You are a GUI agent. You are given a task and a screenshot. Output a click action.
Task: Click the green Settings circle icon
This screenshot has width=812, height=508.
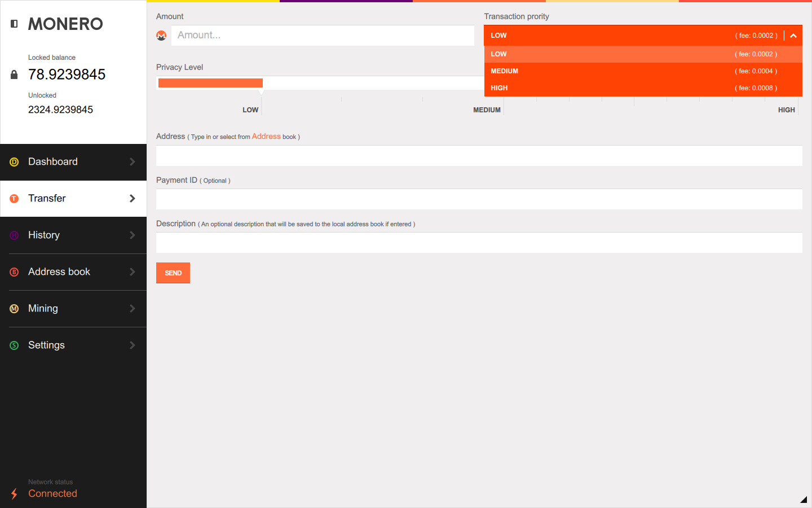point(14,345)
